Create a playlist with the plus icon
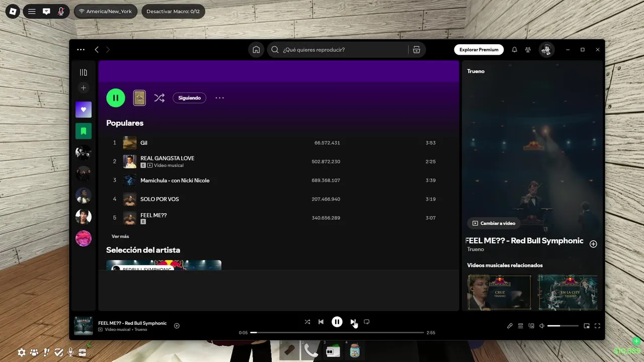This screenshot has height=362, width=644. (x=84, y=88)
